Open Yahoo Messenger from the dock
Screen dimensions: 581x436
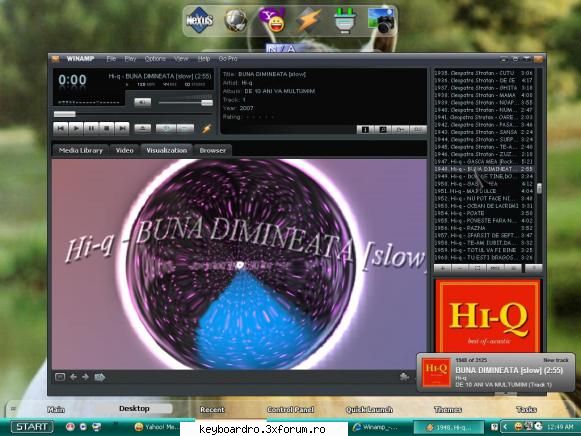coord(272,20)
